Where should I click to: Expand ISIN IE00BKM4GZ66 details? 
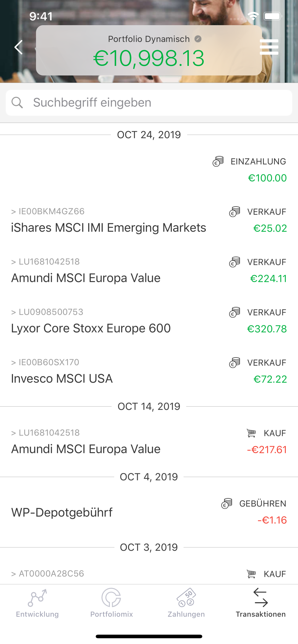(48, 211)
